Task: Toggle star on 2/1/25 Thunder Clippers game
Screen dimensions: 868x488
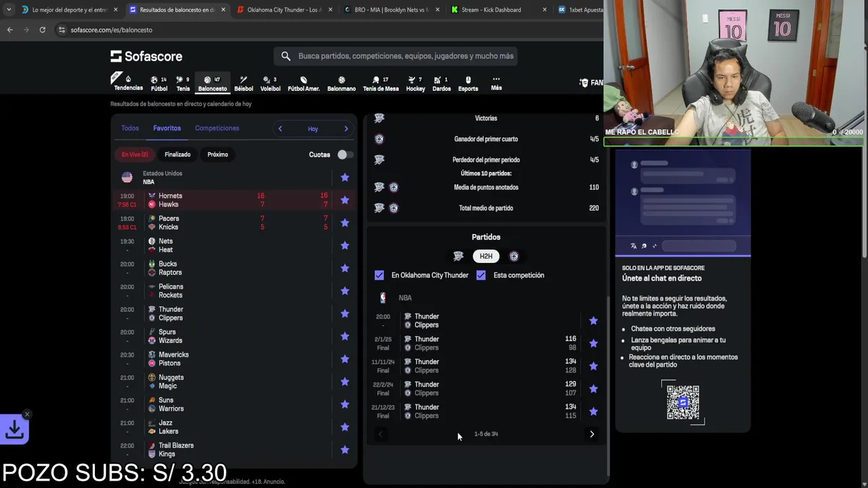Action: [x=593, y=343]
